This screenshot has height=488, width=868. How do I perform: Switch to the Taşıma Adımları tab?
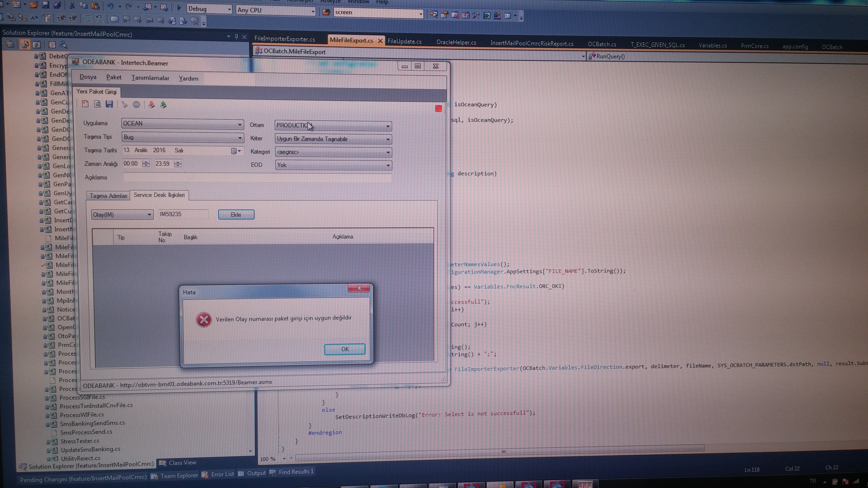click(108, 196)
